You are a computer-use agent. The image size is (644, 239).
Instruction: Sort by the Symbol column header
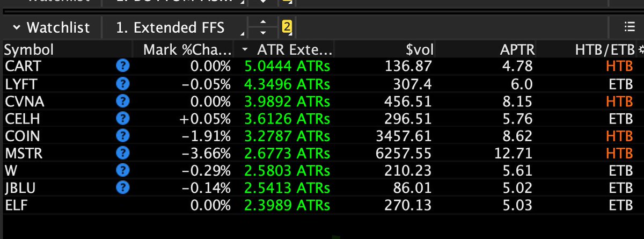29,50
